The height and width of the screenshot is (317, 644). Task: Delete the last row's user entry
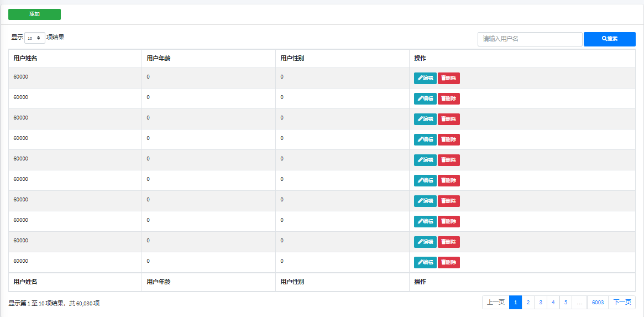[x=448, y=262]
